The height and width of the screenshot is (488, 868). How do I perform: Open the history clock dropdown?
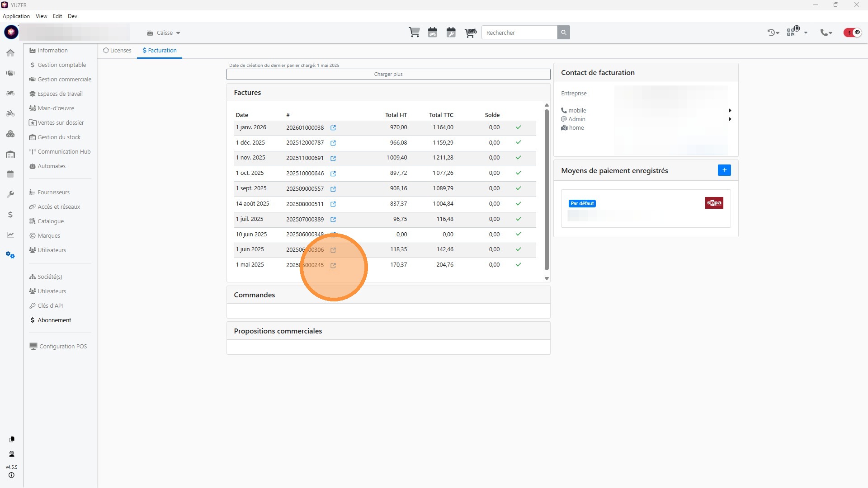coord(773,33)
